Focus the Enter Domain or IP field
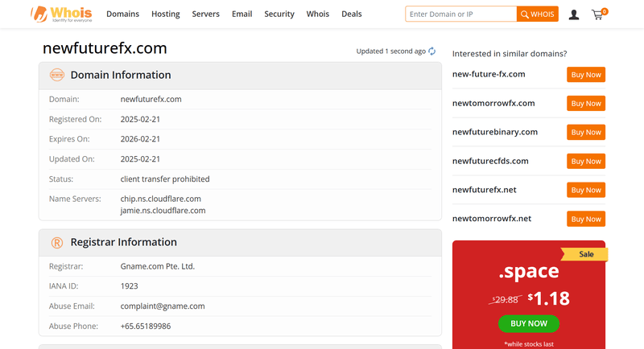Image resolution: width=644 pixels, height=349 pixels. 460,14
